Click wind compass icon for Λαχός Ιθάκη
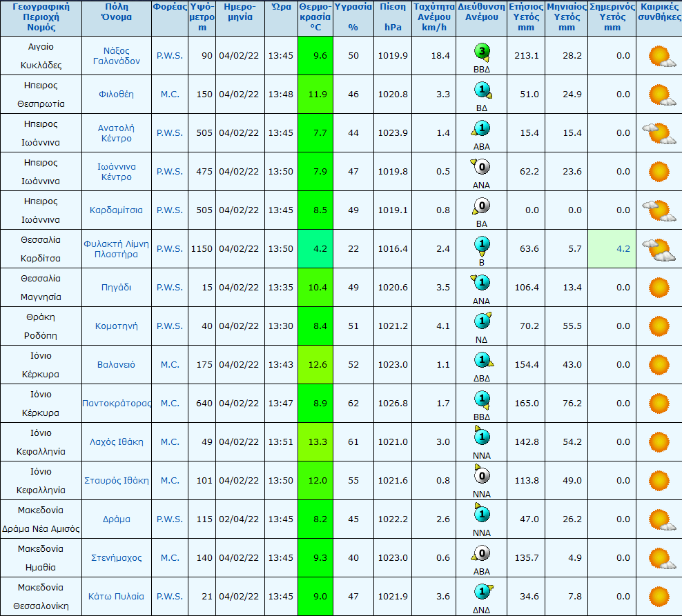Image resolution: width=682 pixels, height=616 pixels. tap(482, 435)
